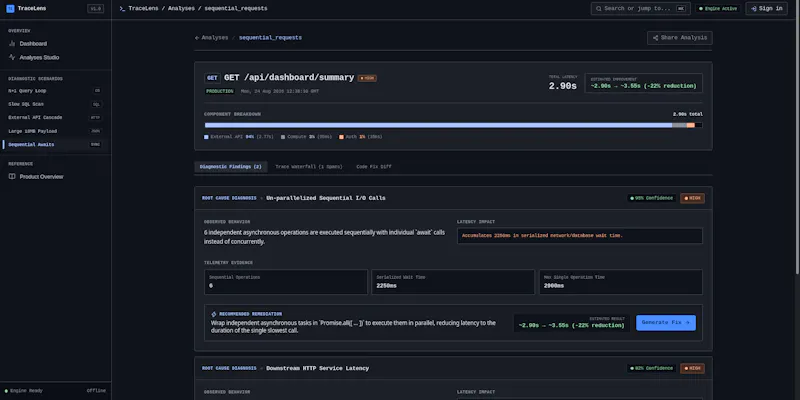Click the PRODUCTION environment badge
800x400 pixels.
tap(219, 91)
